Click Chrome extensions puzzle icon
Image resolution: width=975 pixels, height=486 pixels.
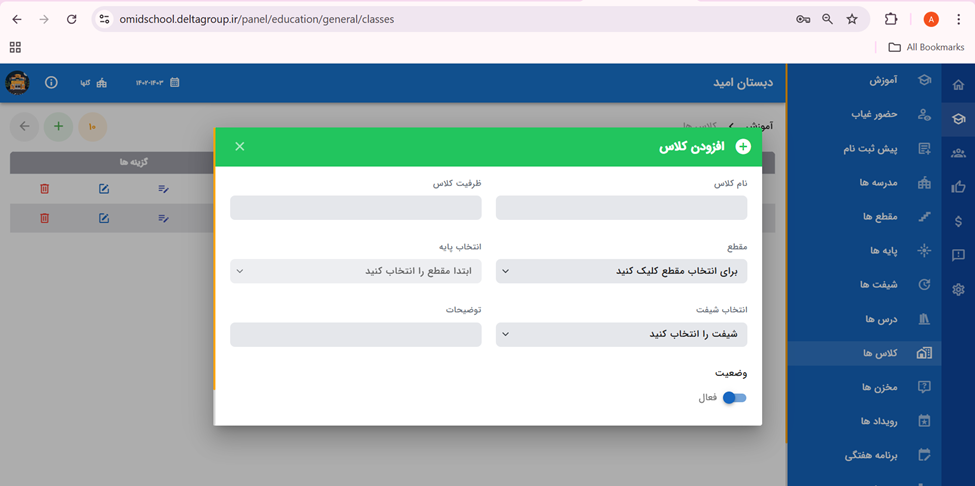coord(890,19)
